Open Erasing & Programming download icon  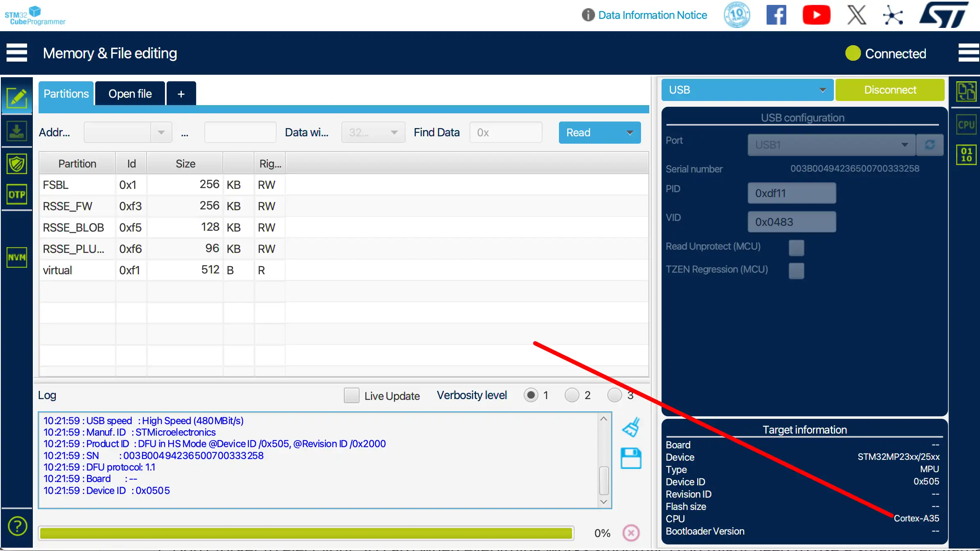pos(17,131)
